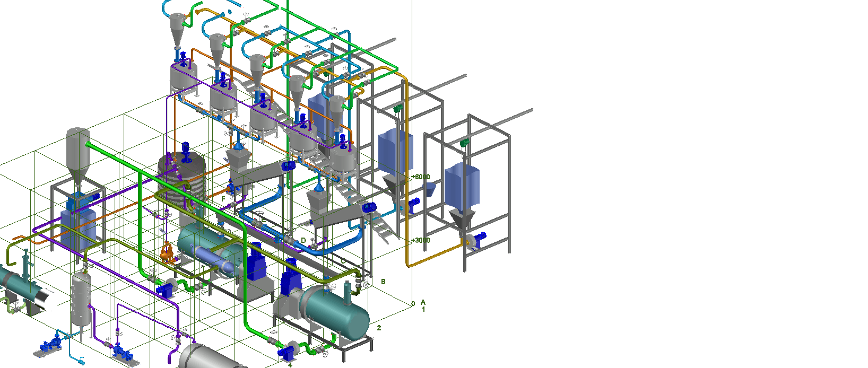This screenshot has height=368, width=868.
Task: Select the front teal horizontal vessel
Action: click(x=334, y=313)
